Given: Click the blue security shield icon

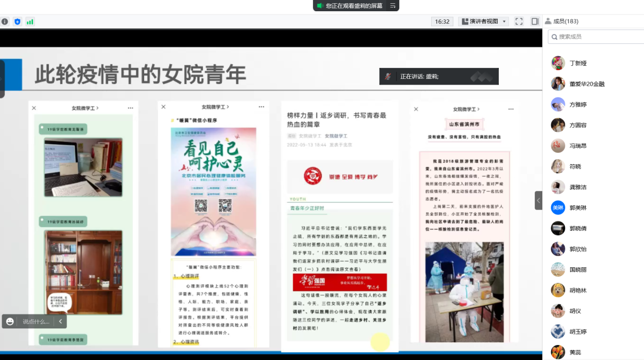Looking at the screenshot, I should tap(17, 21).
